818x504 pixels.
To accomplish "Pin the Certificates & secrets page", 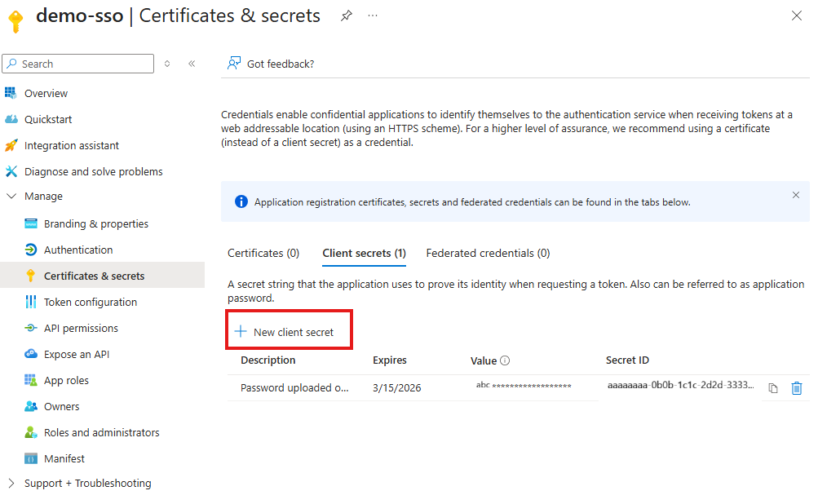I will point(346,15).
